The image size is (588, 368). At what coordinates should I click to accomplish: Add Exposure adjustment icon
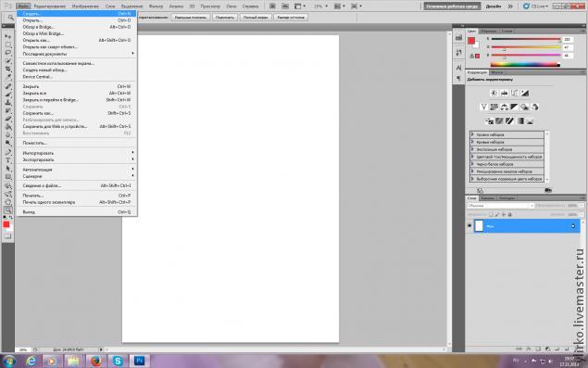pos(525,93)
